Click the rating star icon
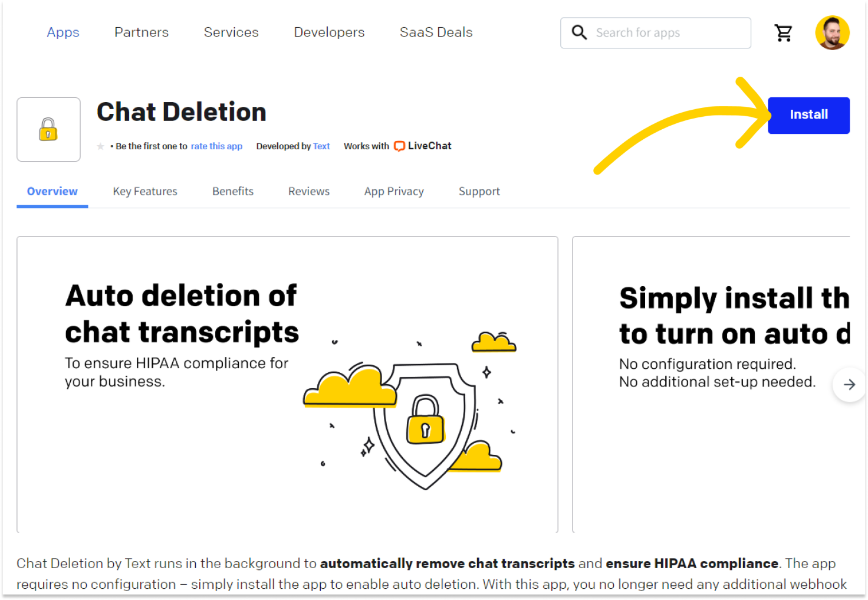This screenshot has width=868, height=600. [101, 146]
